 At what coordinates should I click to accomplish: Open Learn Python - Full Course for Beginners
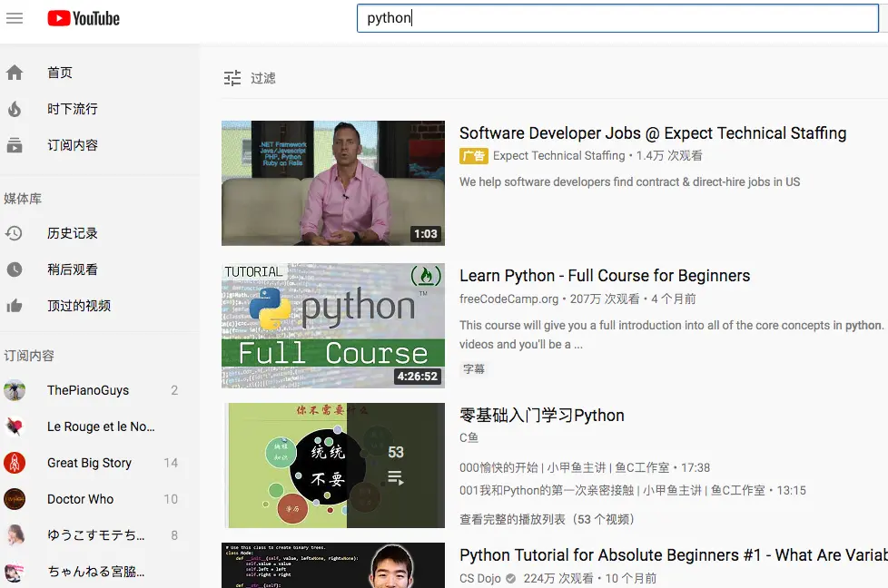[605, 276]
